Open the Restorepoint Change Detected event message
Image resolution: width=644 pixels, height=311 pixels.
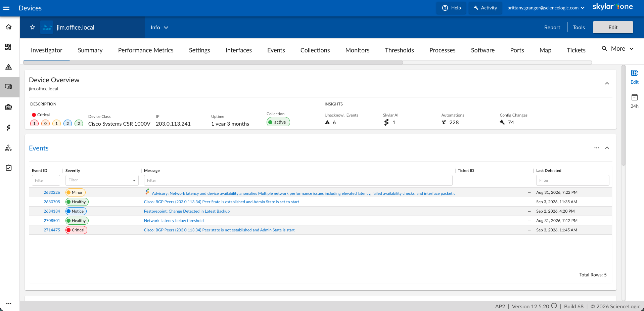[x=187, y=211]
